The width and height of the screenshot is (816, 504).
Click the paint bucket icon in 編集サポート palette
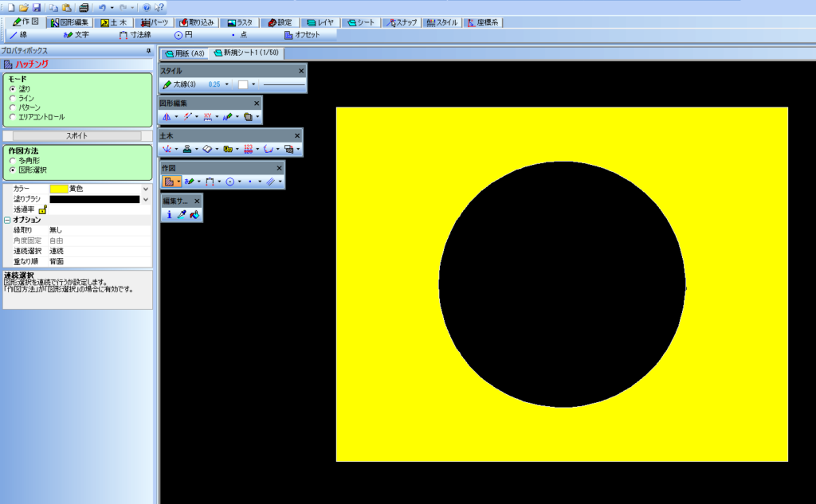click(x=194, y=214)
